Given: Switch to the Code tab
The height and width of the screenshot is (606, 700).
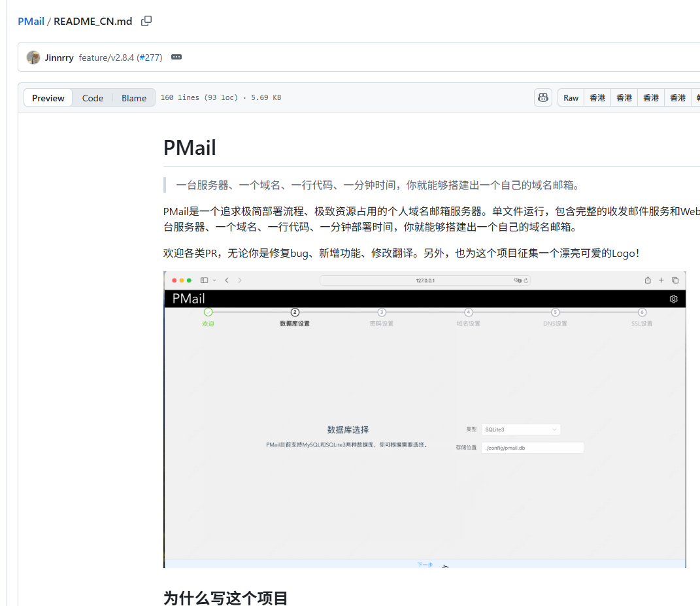Looking at the screenshot, I should pos(92,98).
